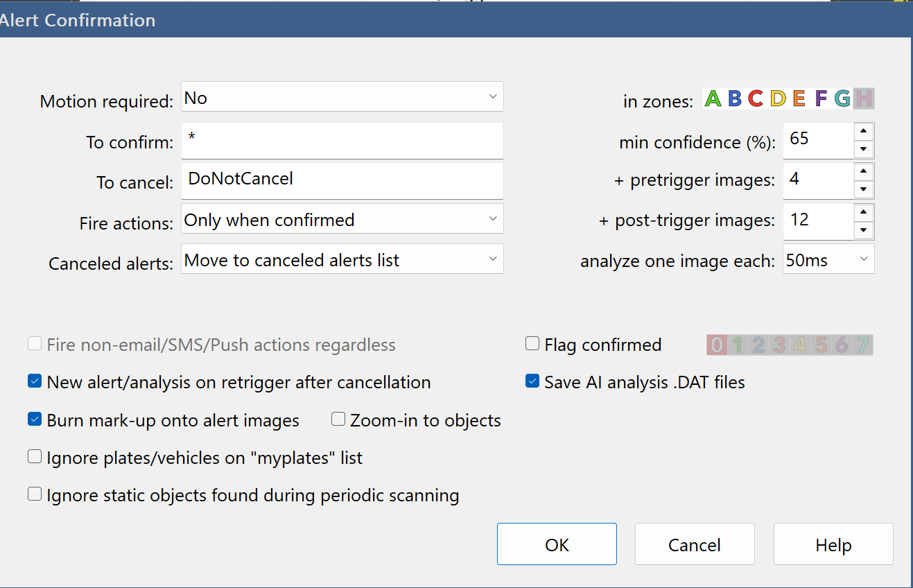This screenshot has height=588, width=913.
Task: Toggle zone G letter icon
Action: (x=842, y=99)
